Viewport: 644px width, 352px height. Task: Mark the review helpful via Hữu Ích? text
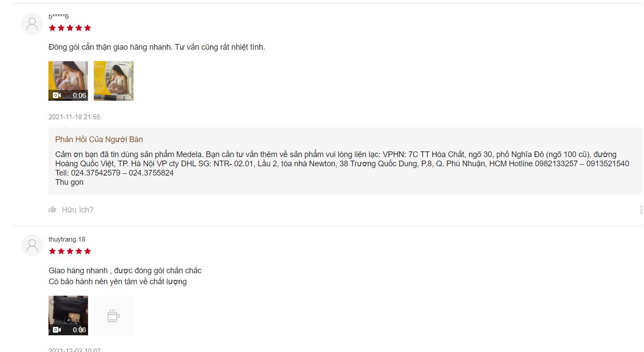pyautogui.click(x=77, y=210)
